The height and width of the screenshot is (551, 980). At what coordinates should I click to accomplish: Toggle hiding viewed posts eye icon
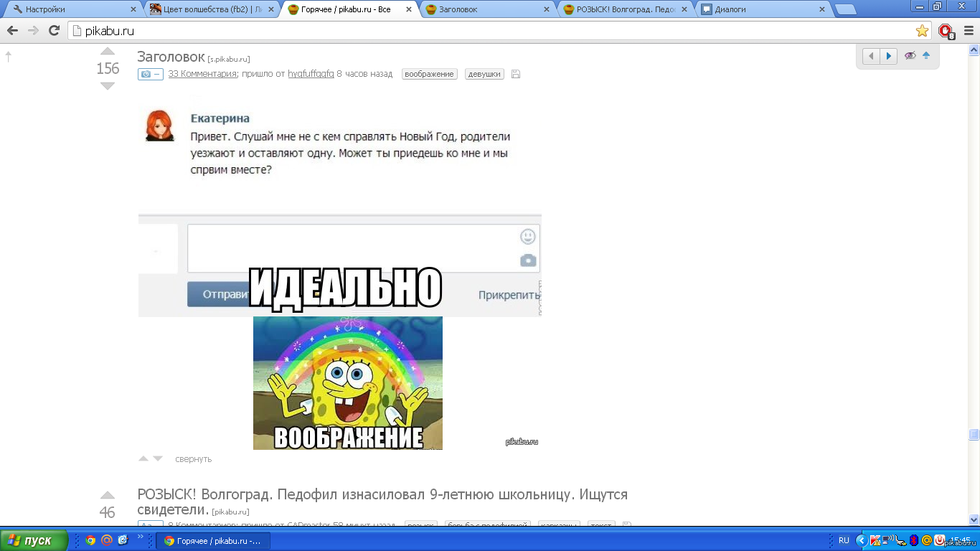[910, 55]
